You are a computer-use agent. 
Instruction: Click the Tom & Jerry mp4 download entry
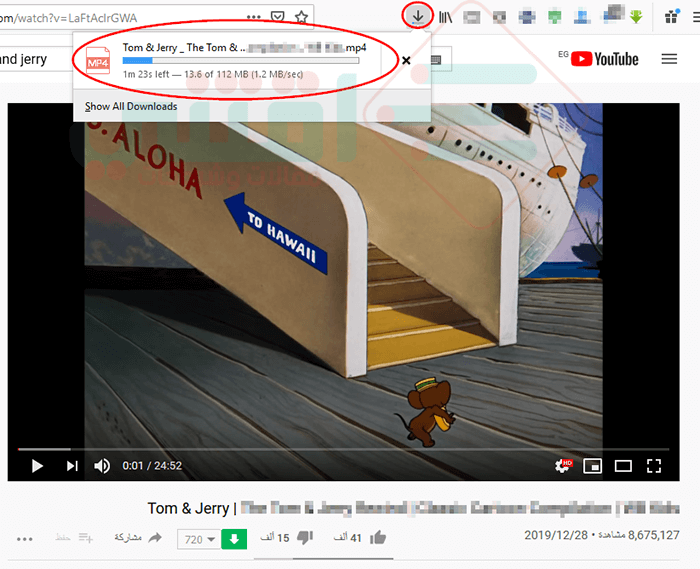coord(228,61)
